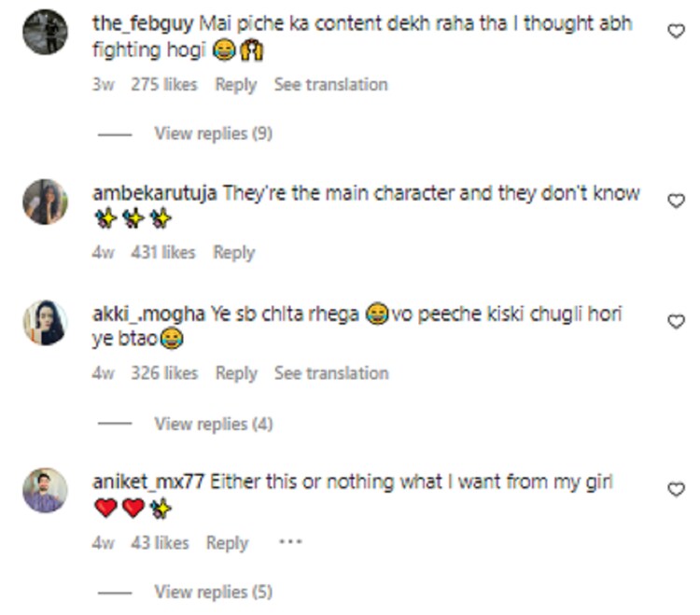
Task: Like akki_.mogha's comment with heart icon
Action: coord(676,321)
